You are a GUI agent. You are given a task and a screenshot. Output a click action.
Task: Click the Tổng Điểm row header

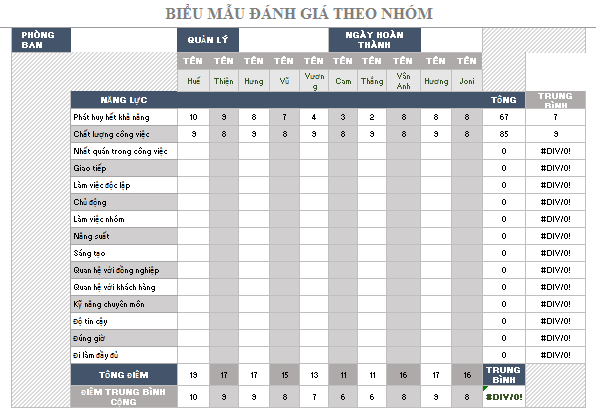click(124, 375)
